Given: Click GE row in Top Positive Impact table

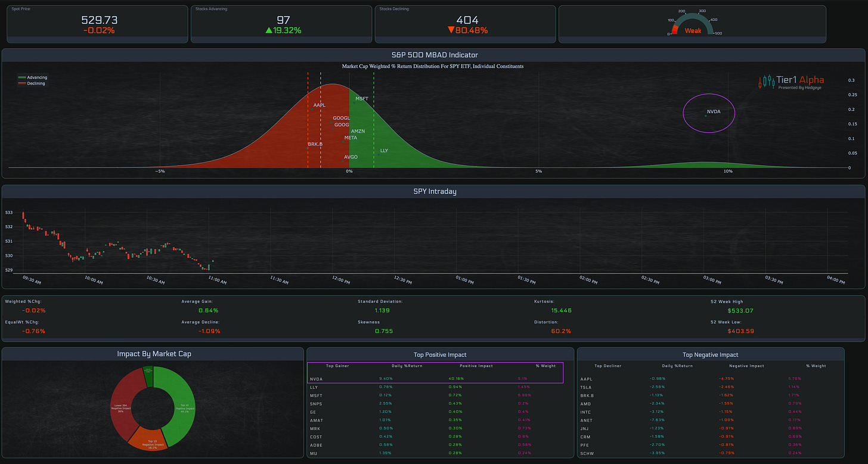Looking at the screenshot, I should [x=439, y=412].
